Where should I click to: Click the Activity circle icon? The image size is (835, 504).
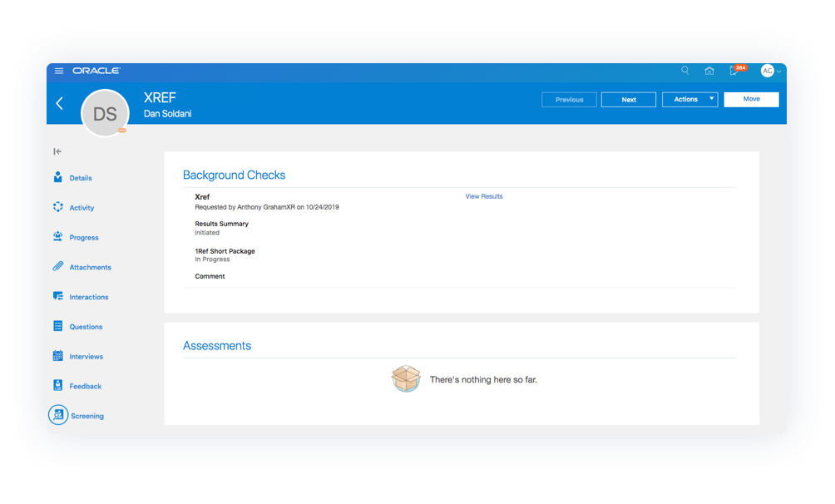(57, 207)
